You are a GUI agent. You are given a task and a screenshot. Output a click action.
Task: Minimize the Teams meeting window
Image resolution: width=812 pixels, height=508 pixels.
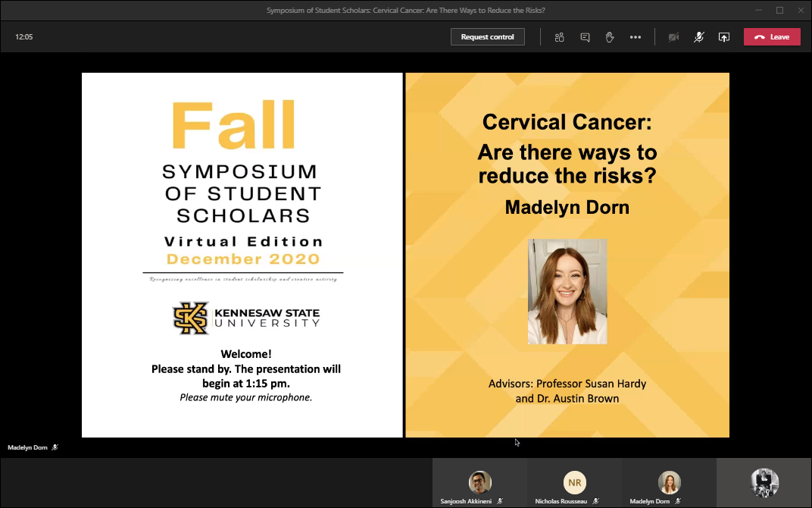coord(758,10)
